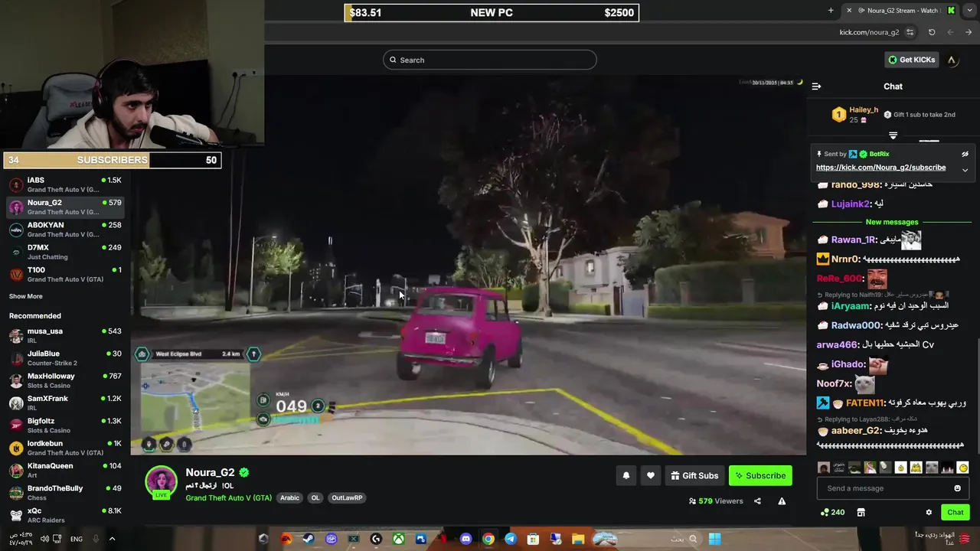The width and height of the screenshot is (980, 551).
Task: Open xQc recommended channel
Action: pyautogui.click(x=65, y=515)
